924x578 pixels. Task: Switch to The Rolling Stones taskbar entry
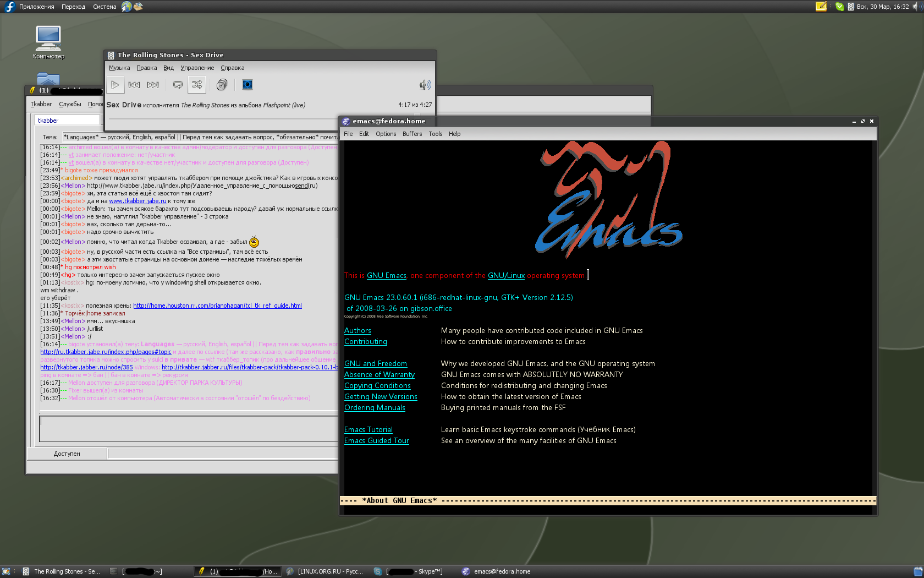click(x=62, y=571)
